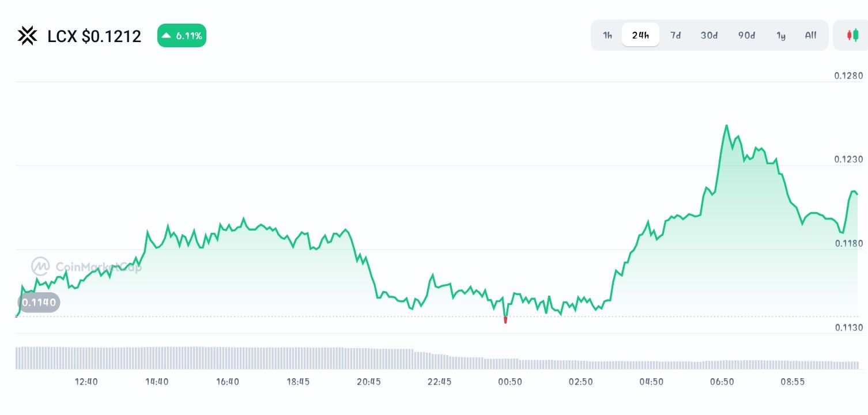Image resolution: width=868 pixels, height=415 pixels.
Task: Show the 1y price history
Action: pos(781,35)
